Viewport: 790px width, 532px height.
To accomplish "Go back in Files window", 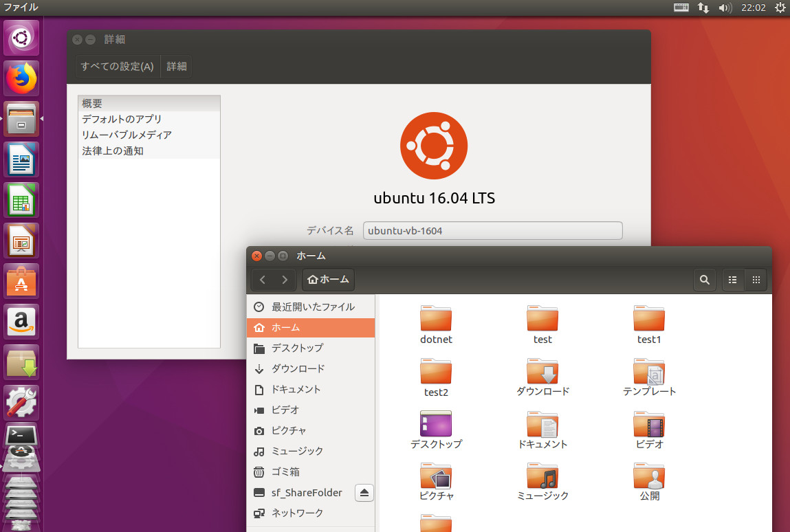I will click(x=263, y=280).
